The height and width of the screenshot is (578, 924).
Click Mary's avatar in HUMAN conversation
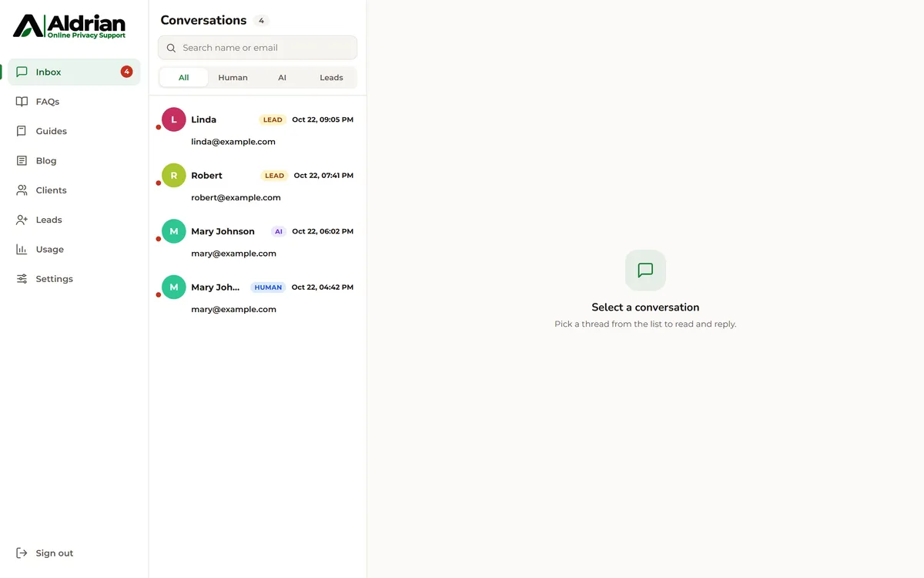tap(174, 287)
